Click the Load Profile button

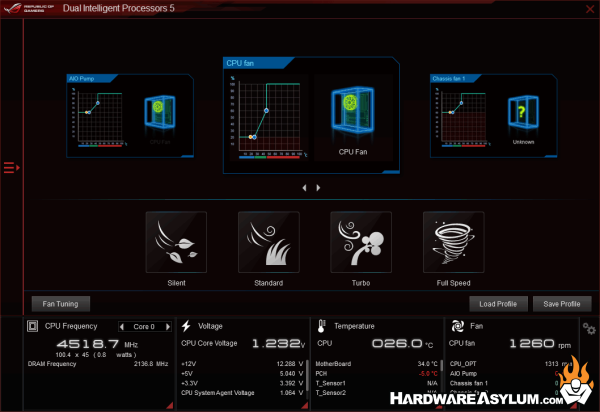[x=498, y=304]
